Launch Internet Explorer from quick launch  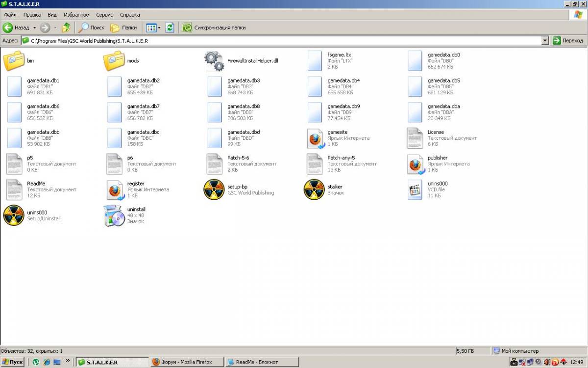pyautogui.click(x=47, y=362)
